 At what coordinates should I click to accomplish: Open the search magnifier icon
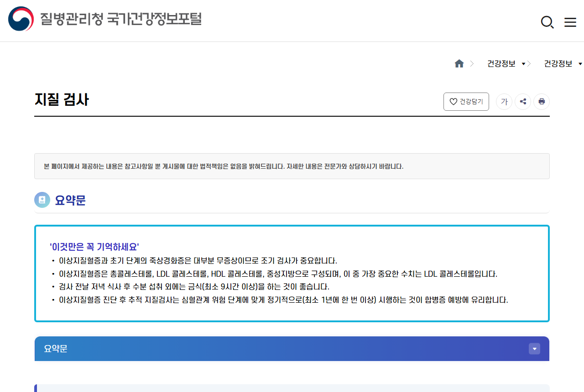(x=547, y=22)
